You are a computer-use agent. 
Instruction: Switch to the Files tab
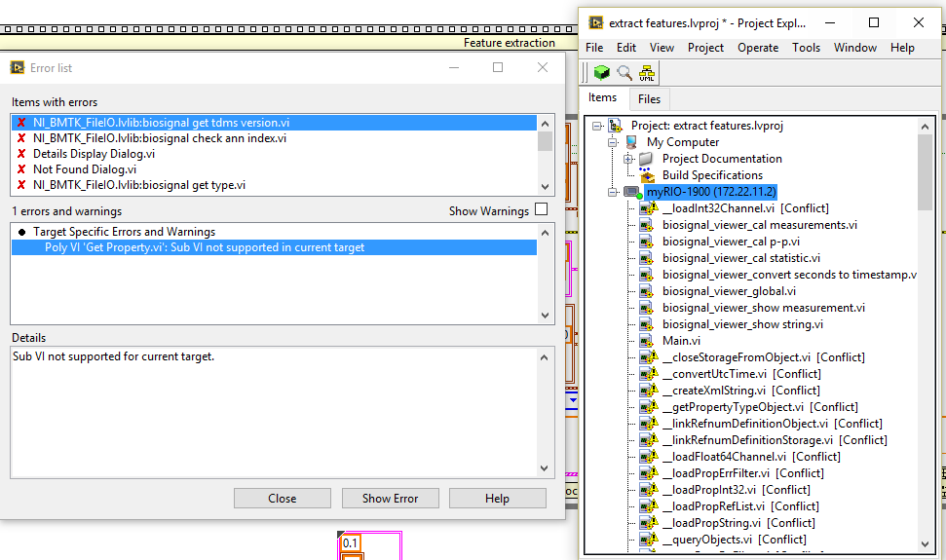[649, 99]
